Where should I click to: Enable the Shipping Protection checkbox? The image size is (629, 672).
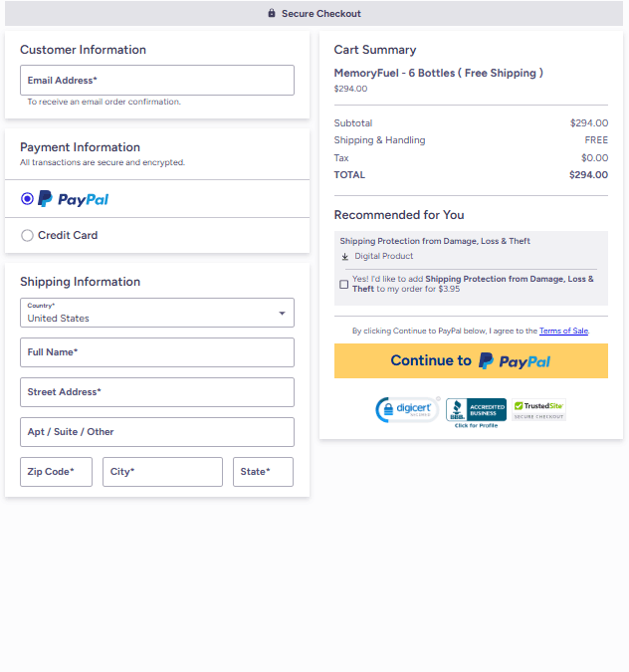pyautogui.click(x=344, y=285)
